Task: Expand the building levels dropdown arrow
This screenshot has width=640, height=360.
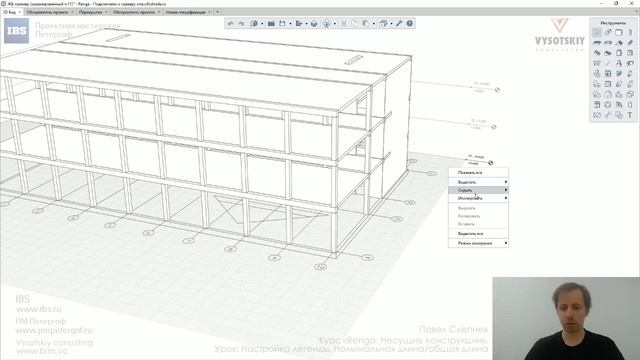Action: pos(391,24)
